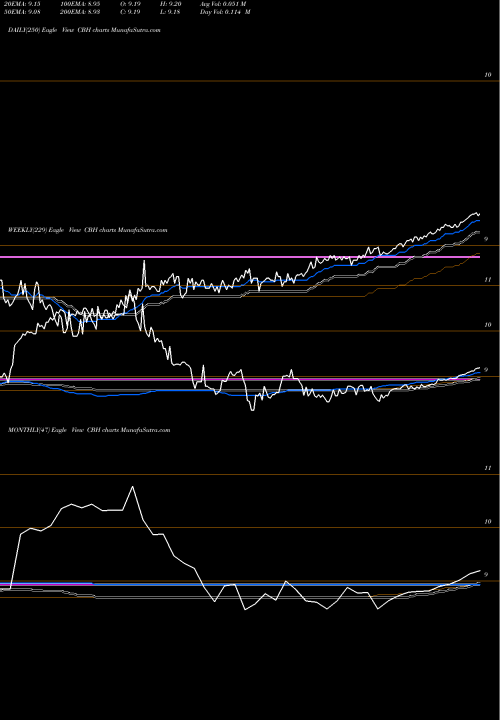This screenshot has height=720, width=500.
Task: Click the 100EMA: 8.95 value
Action: [x=83, y=3]
